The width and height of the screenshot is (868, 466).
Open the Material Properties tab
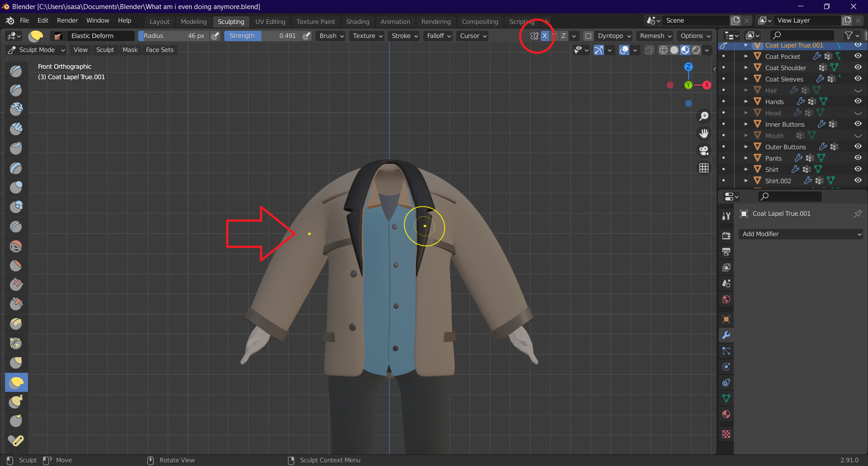point(726,414)
